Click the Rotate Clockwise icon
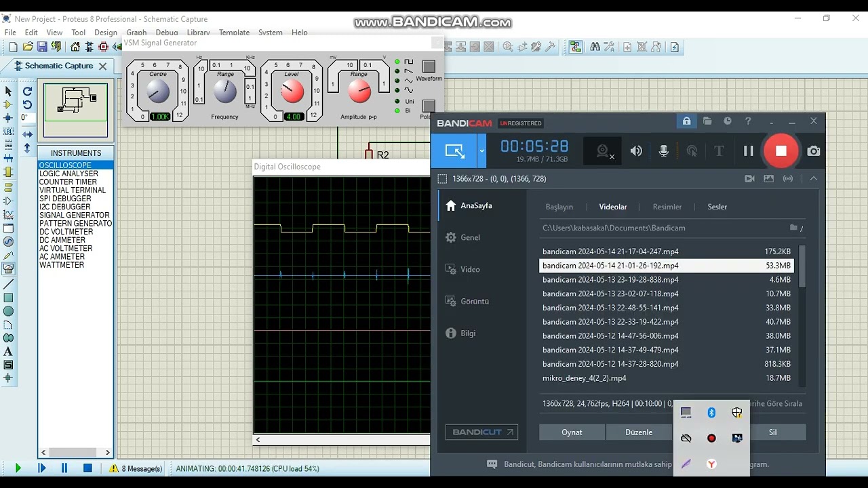 click(x=27, y=91)
